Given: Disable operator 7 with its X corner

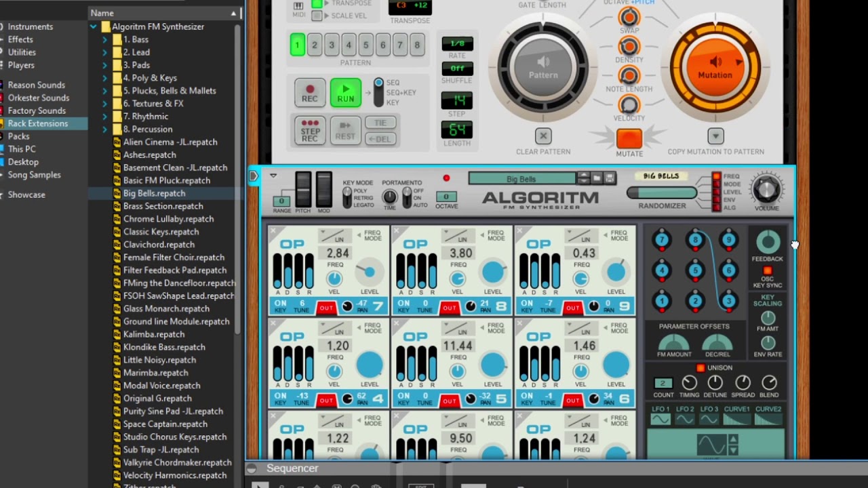Looking at the screenshot, I should click(273, 232).
